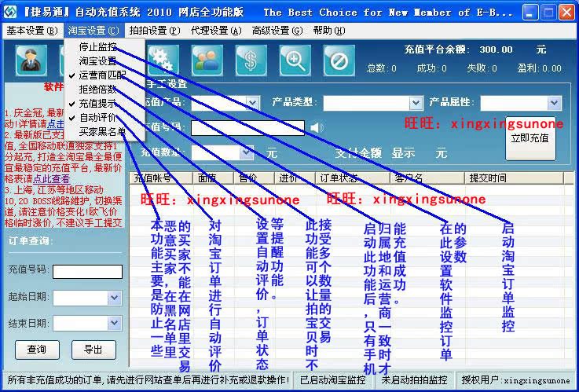Open the 高级设置(G) menu
The height and width of the screenshot is (392, 579).
pyautogui.click(x=277, y=31)
